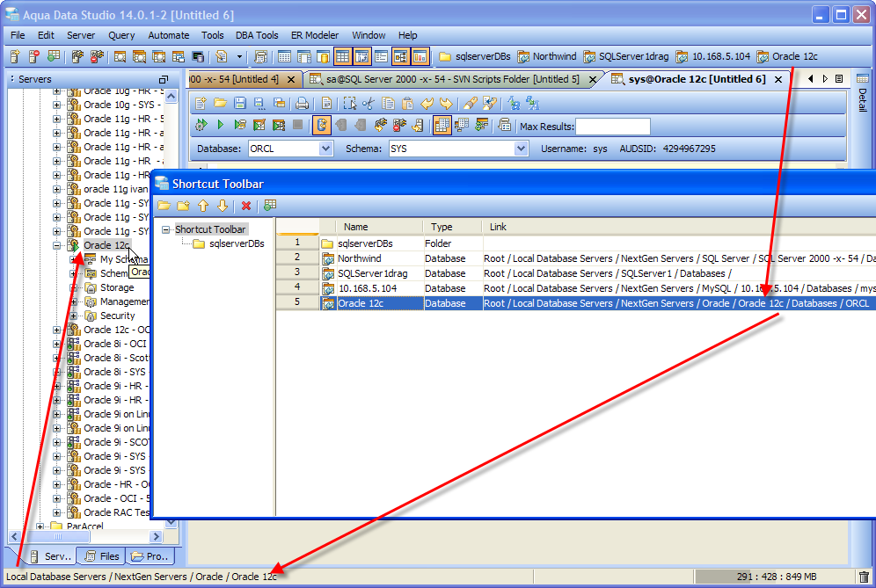Image resolution: width=876 pixels, height=588 pixels.
Task: Click the Undo yellow arrow icon
Action: tap(427, 104)
